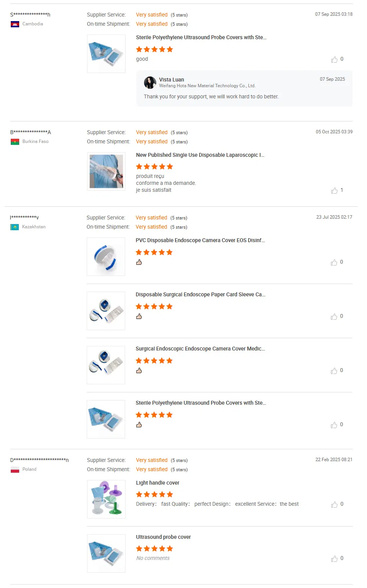Open the Light handle cover product link
The width and height of the screenshot is (367, 588).
[x=157, y=483]
